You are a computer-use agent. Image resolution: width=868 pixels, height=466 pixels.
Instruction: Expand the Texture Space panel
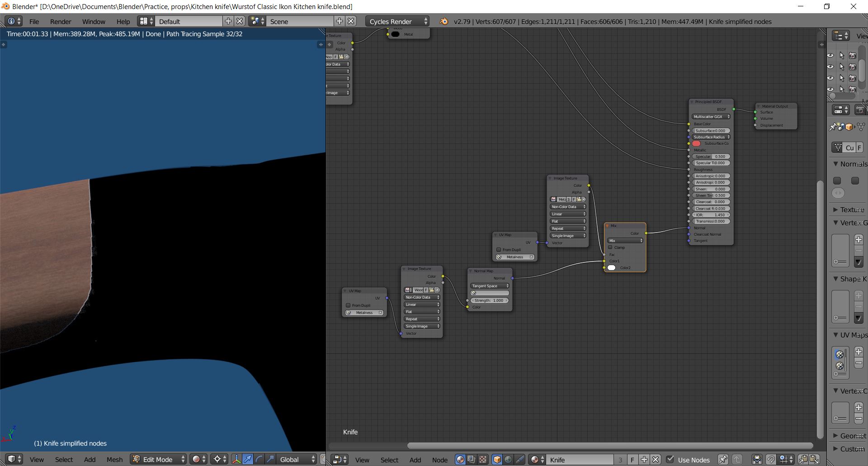coord(836,209)
